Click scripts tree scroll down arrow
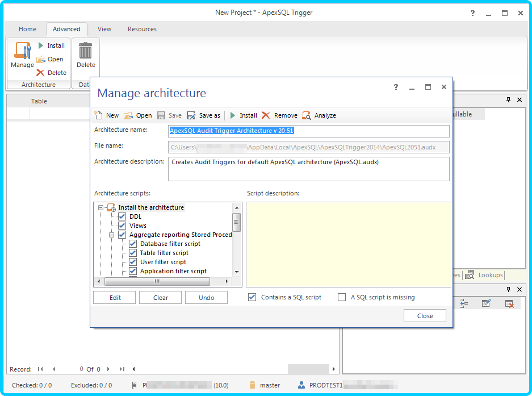 click(237, 272)
